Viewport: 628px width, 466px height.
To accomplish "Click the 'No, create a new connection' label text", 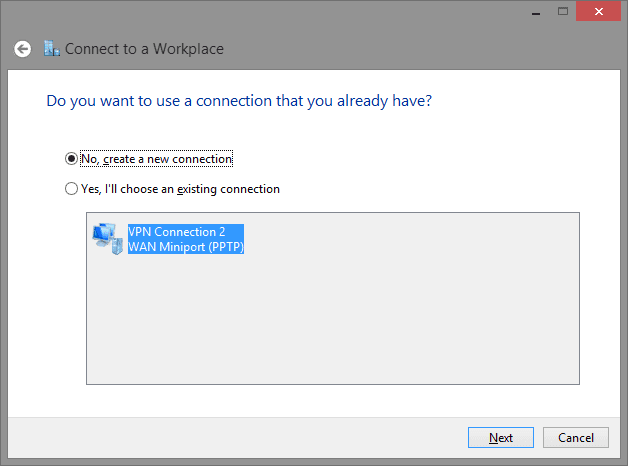I will pyautogui.click(x=157, y=159).
